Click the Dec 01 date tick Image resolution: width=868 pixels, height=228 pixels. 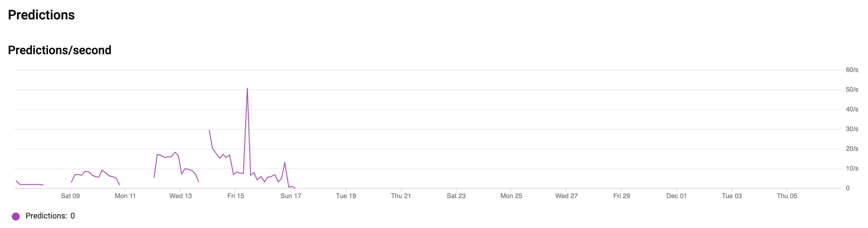[x=676, y=196]
